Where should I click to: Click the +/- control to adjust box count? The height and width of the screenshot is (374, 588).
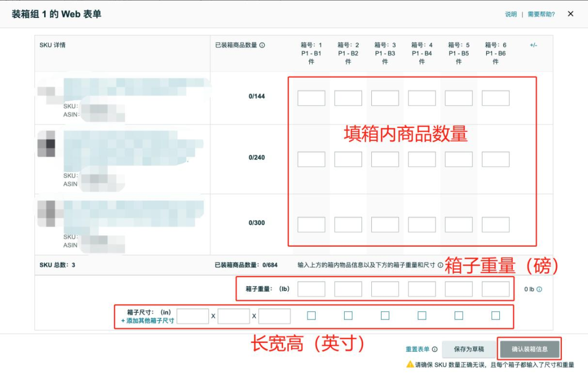[x=533, y=46]
